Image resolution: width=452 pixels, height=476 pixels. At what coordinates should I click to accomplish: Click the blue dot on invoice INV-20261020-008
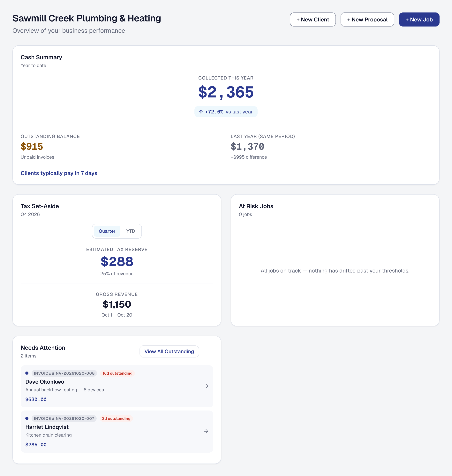coord(27,373)
